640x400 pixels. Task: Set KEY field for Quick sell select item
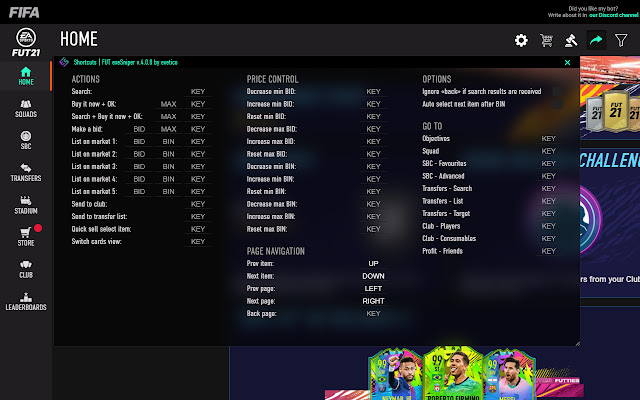(x=198, y=229)
